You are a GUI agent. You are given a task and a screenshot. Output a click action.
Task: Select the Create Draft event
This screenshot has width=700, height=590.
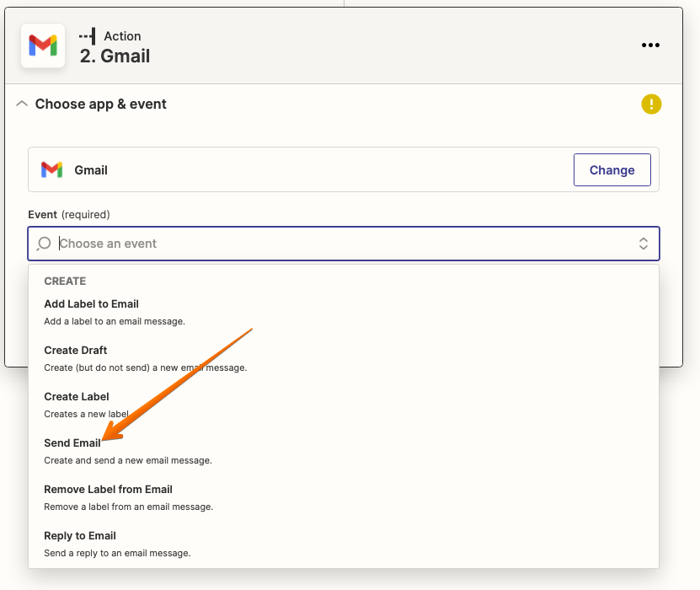[x=344, y=359]
